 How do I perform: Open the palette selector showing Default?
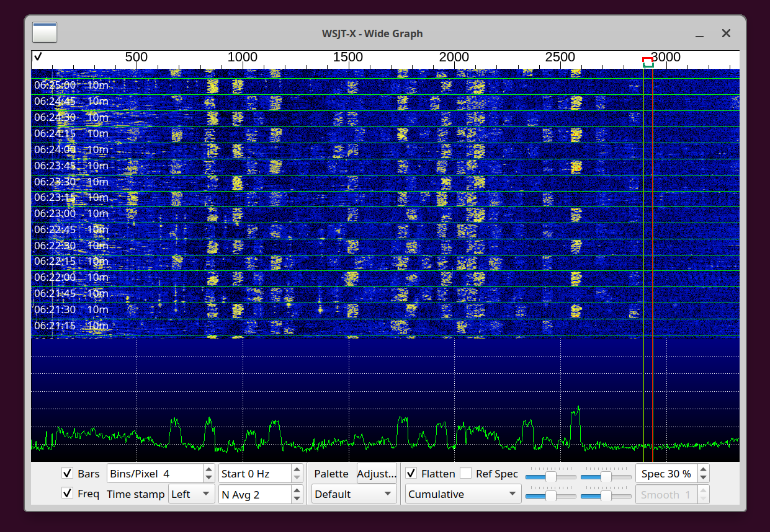pos(354,494)
